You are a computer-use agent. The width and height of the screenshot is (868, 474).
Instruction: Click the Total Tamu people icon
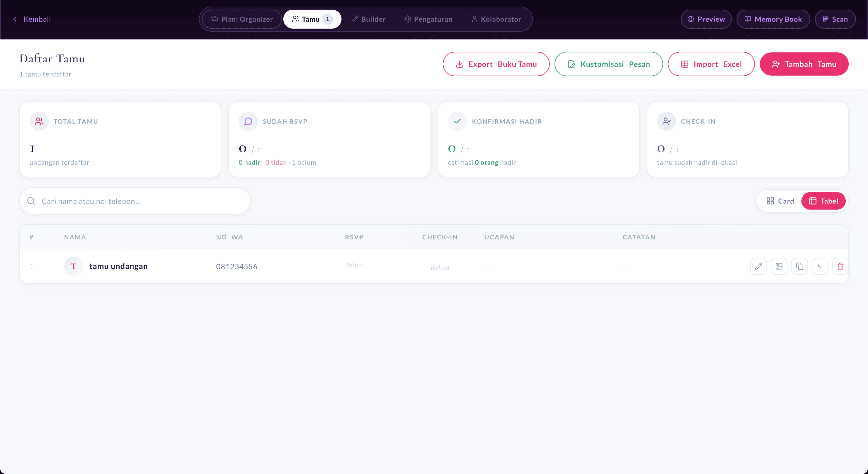39,121
